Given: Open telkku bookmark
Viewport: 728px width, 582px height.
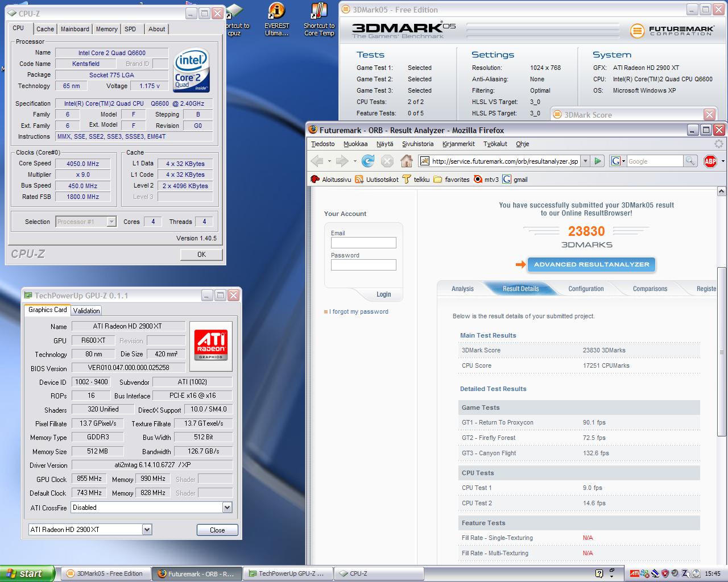Looking at the screenshot, I should [x=416, y=180].
